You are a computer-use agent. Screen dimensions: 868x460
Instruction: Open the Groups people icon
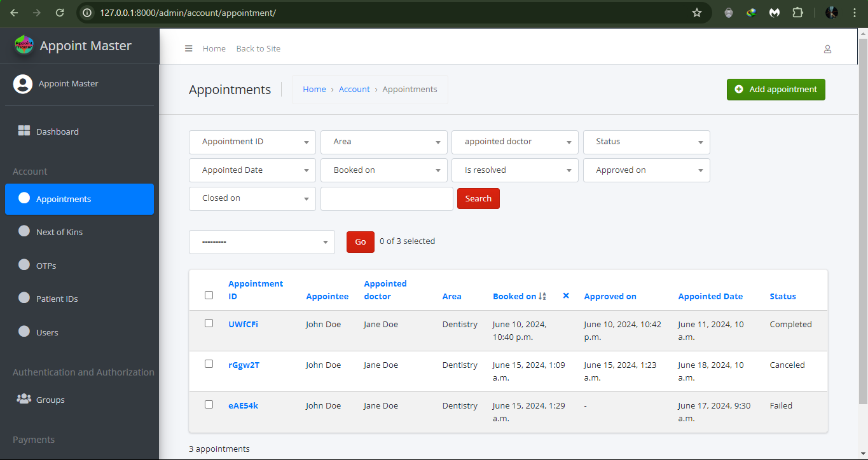[24, 399]
